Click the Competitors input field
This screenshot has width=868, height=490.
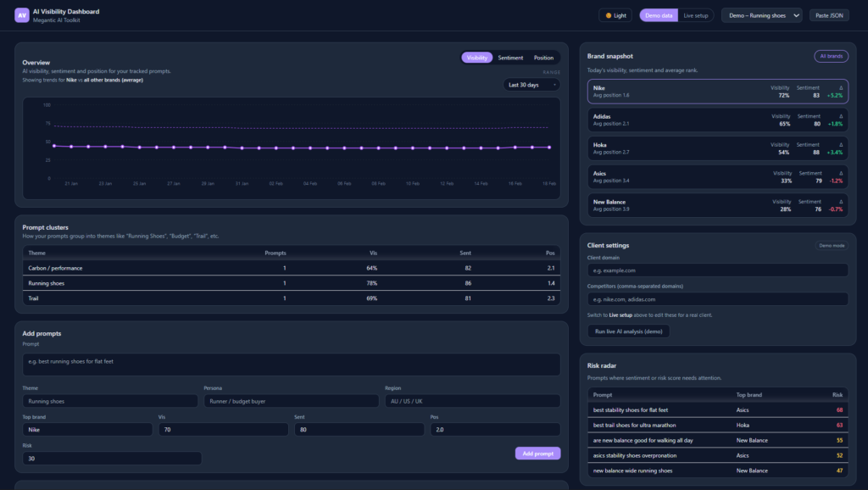pos(717,299)
